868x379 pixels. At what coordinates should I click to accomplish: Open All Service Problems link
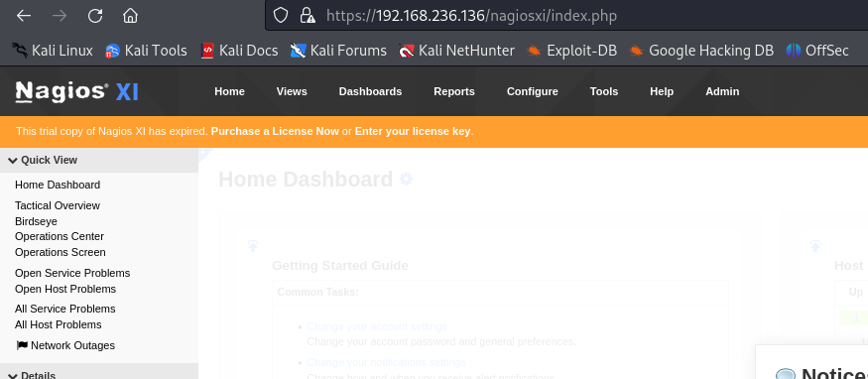(65, 309)
